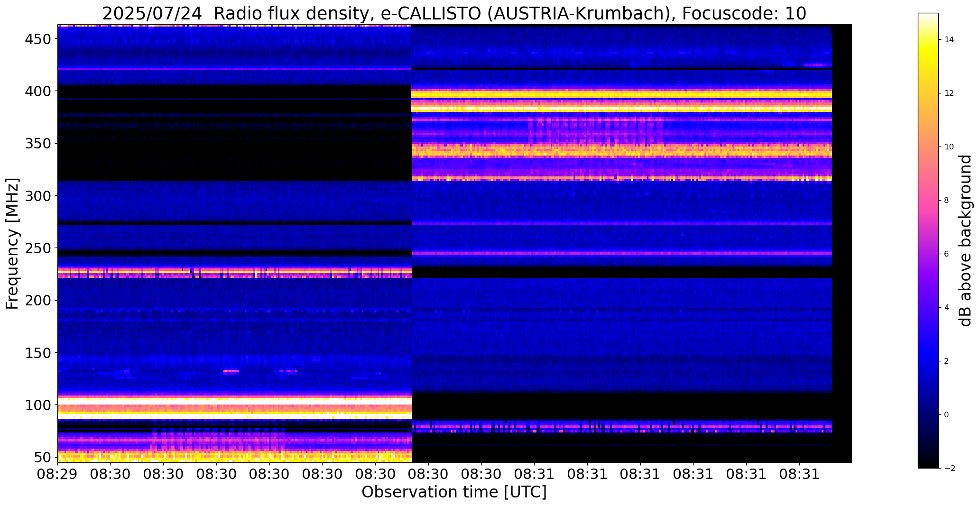
Task: Click the 14 dB colorbar tick label
Action: pyautogui.click(x=949, y=40)
